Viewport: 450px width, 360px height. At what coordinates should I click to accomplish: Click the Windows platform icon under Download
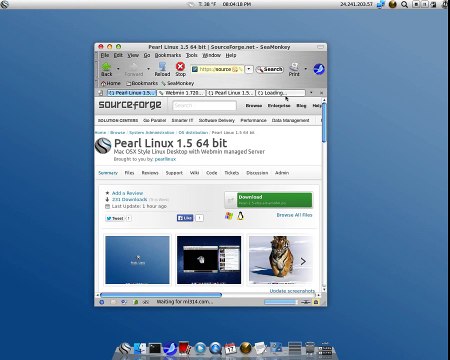tap(229, 216)
